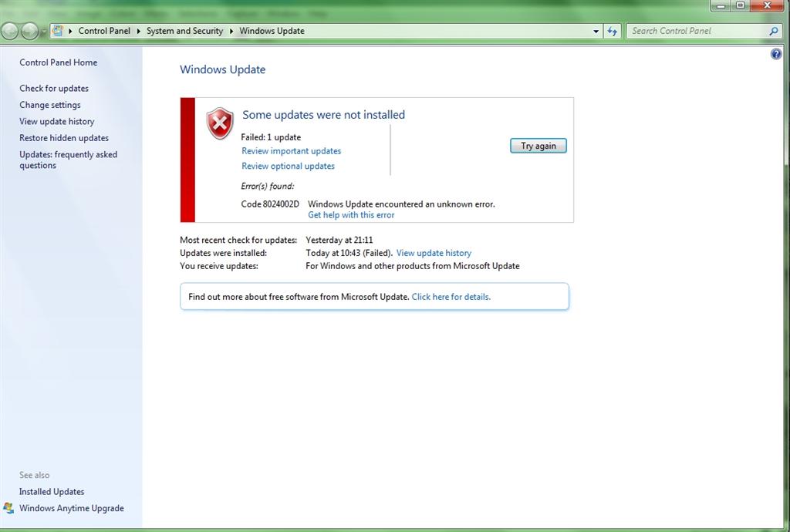The image size is (790, 532).
Task: Click the Back navigation arrow button
Action: point(9,31)
